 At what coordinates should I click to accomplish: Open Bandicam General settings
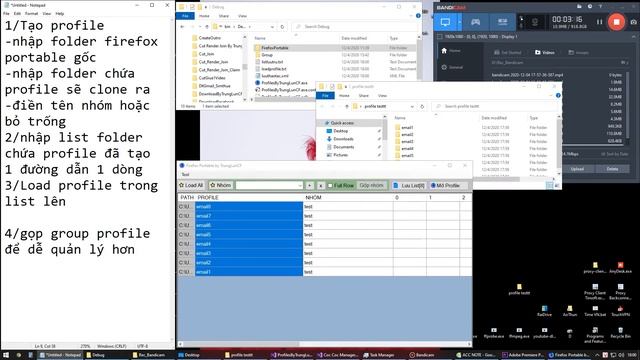(x=452, y=67)
